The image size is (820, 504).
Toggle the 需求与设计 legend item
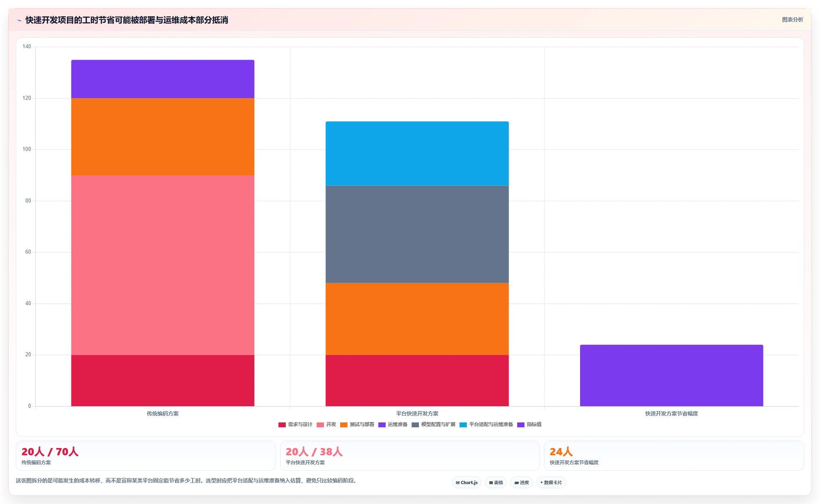click(295, 424)
